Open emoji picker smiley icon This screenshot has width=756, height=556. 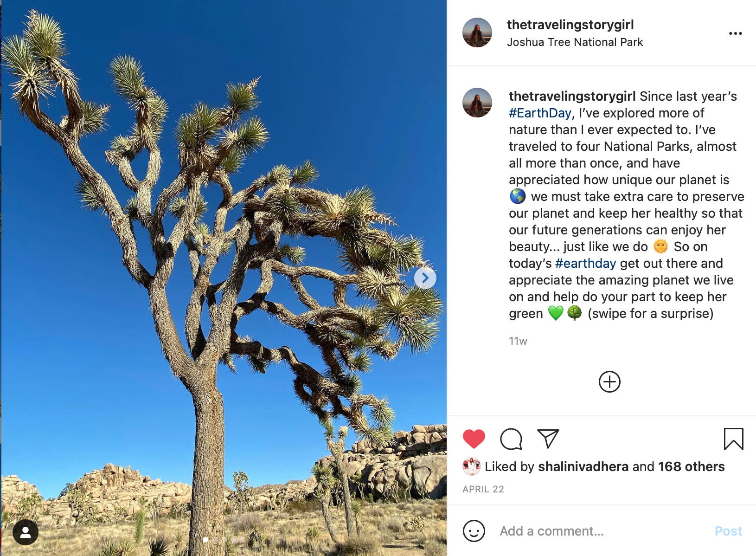pos(474,531)
